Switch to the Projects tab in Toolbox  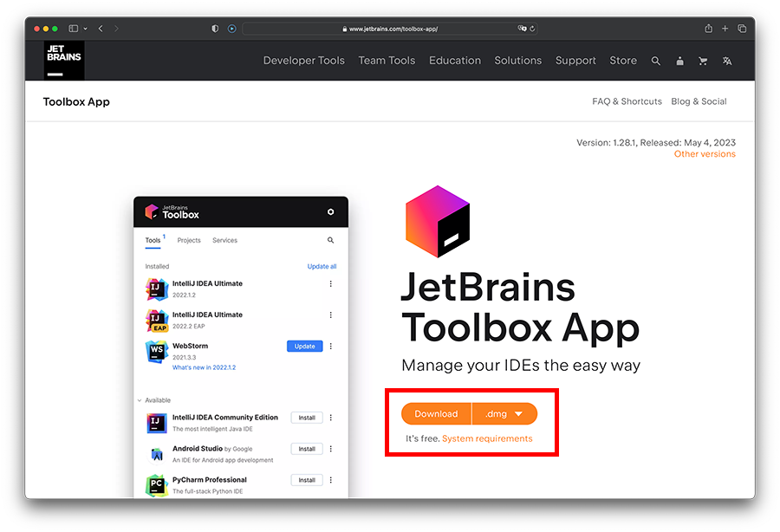point(189,240)
